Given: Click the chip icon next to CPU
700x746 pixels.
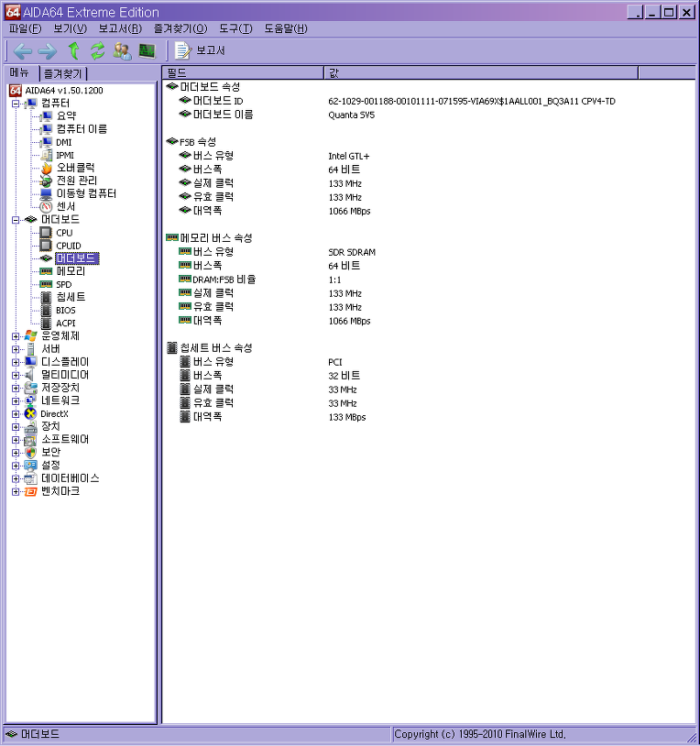Looking at the screenshot, I should (x=46, y=233).
